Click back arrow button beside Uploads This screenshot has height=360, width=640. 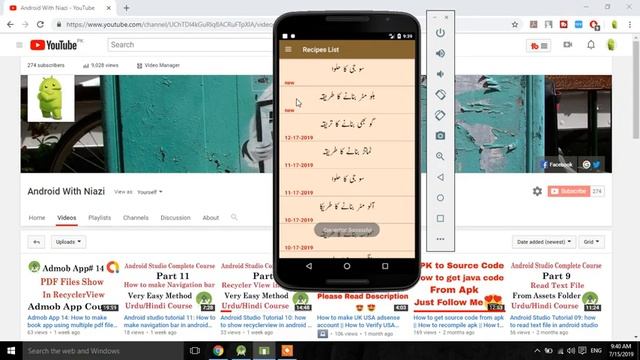(x=36, y=242)
